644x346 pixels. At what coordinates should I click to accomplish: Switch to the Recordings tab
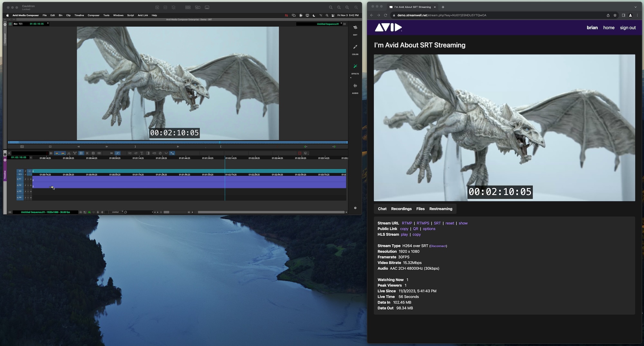[x=401, y=209]
